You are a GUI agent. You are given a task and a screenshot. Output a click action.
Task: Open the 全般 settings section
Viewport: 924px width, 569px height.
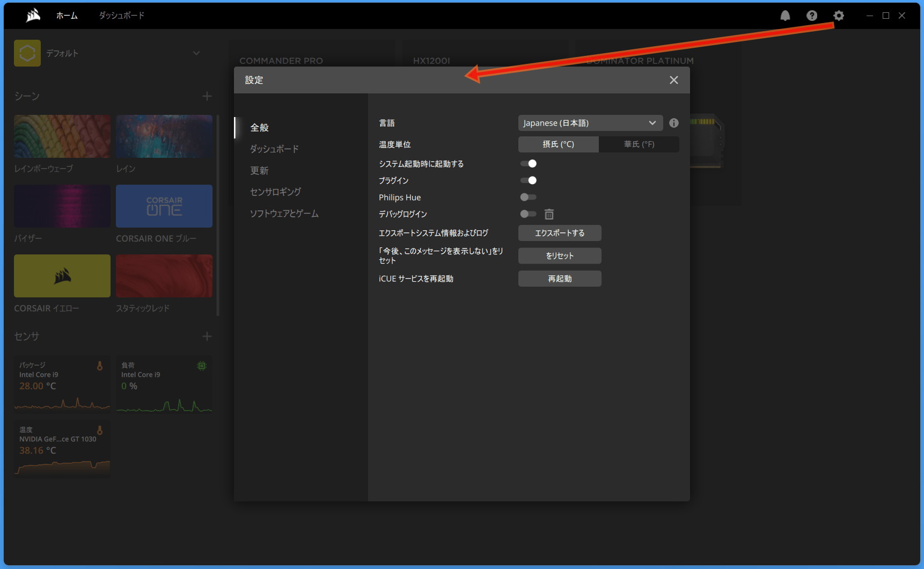[x=259, y=128]
